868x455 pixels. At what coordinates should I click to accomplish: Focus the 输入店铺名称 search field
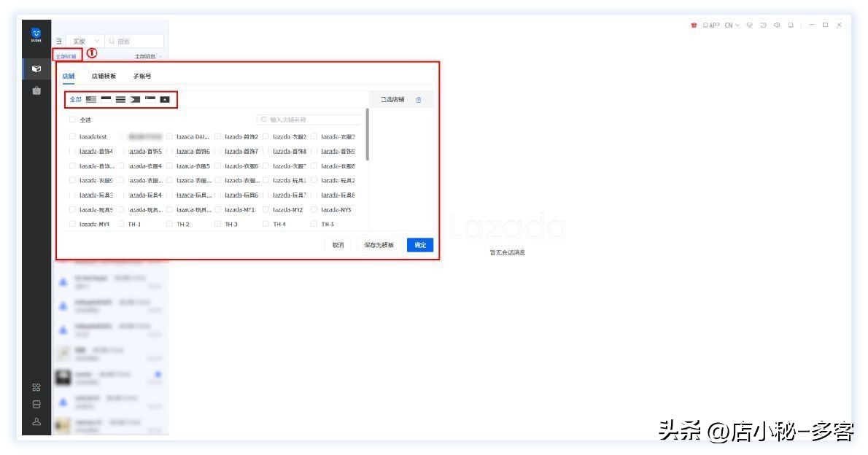(x=309, y=120)
